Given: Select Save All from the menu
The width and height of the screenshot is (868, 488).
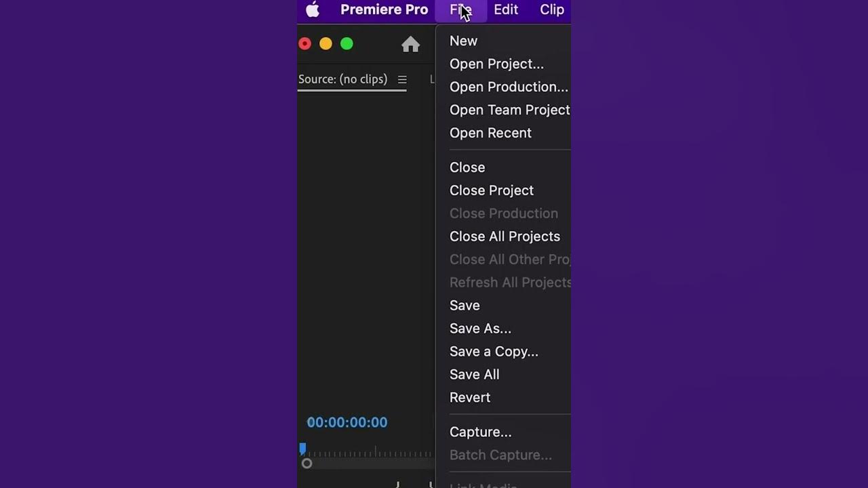Looking at the screenshot, I should pyautogui.click(x=474, y=375).
